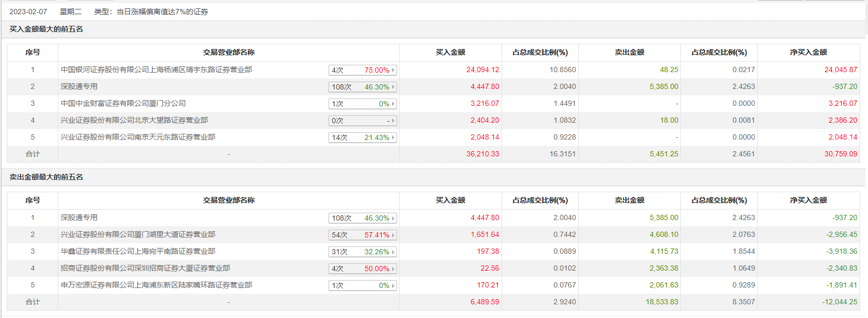Viewport: 868px width, 318px height.
Task: Open 兴业证券北京大望路证券营业部 link
Action: (134, 120)
